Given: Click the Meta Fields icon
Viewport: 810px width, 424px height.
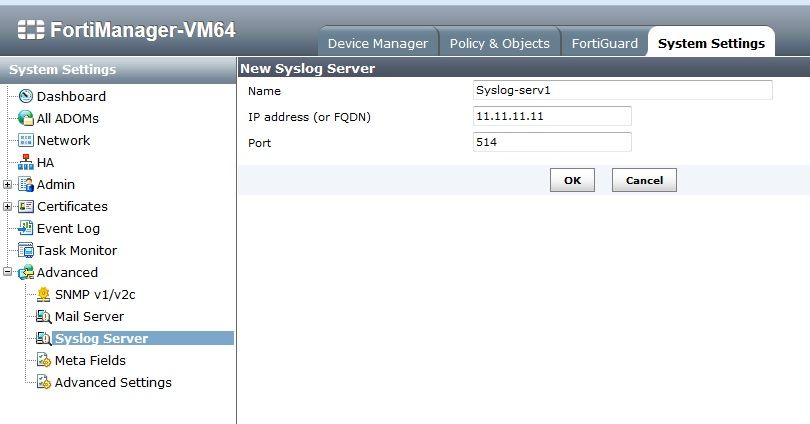Looking at the screenshot, I should [44, 360].
